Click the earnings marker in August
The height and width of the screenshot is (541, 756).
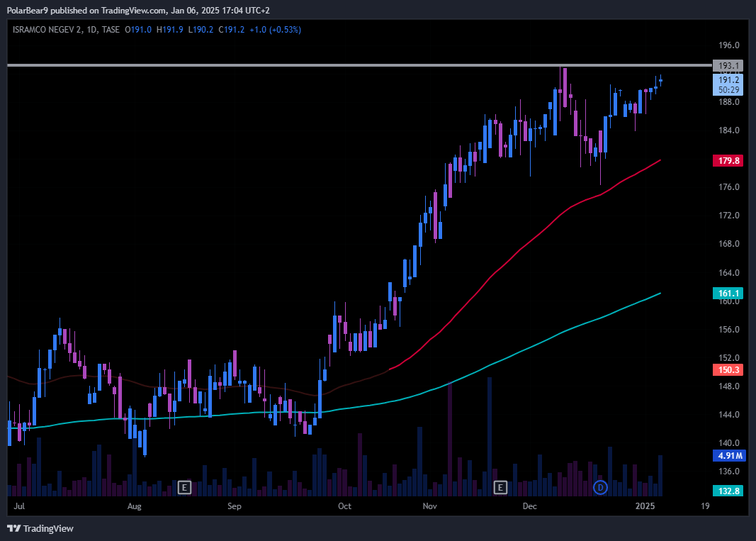tap(184, 487)
